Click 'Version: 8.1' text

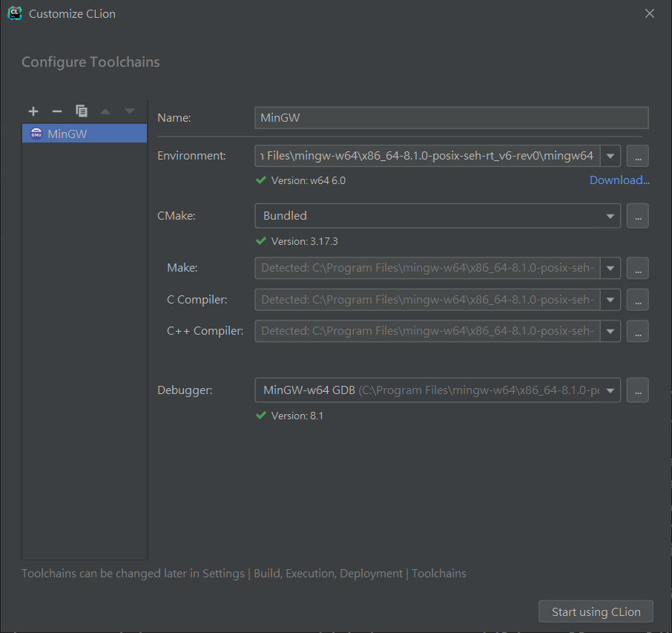pyautogui.click(x=297, y=416)
